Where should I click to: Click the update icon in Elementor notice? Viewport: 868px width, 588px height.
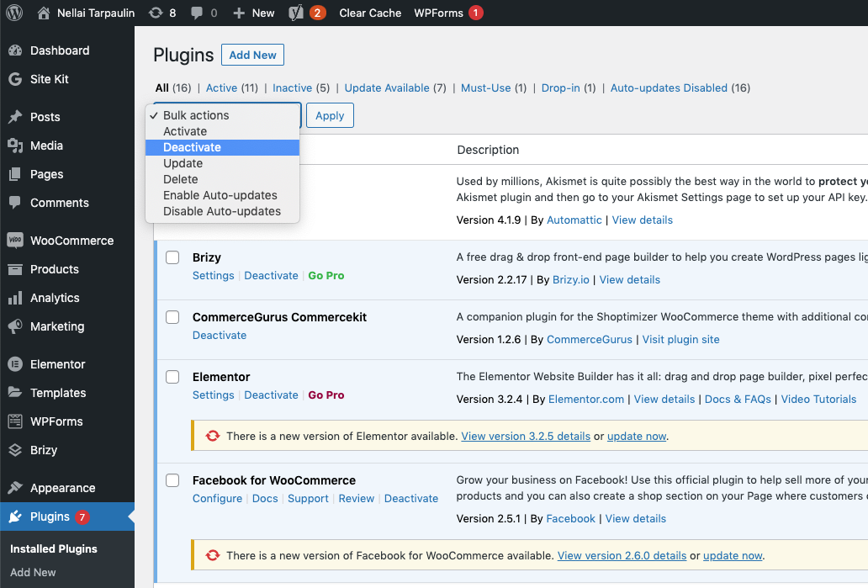213,436
